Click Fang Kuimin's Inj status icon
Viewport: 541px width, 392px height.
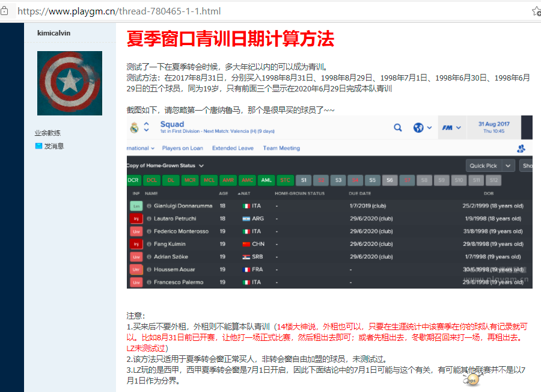click(136, 244)
